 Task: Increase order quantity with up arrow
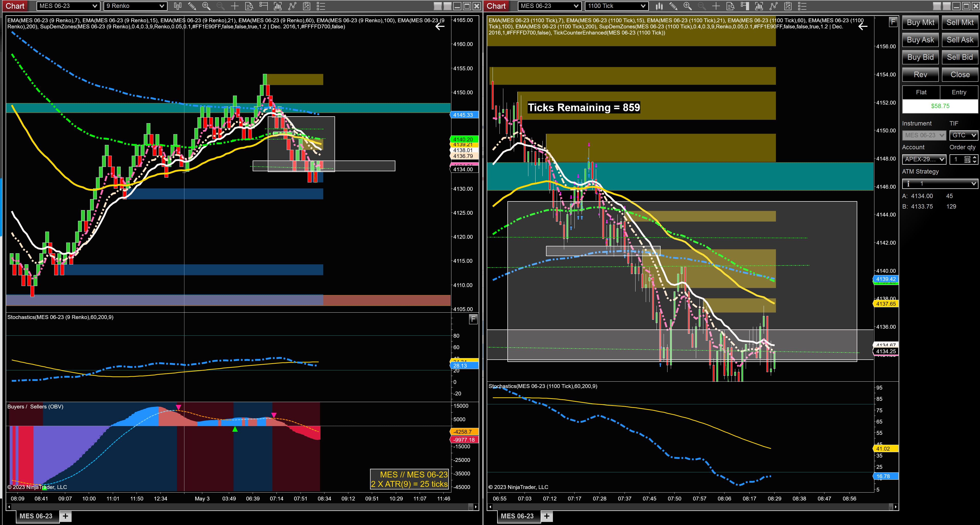tap(975, 157)
